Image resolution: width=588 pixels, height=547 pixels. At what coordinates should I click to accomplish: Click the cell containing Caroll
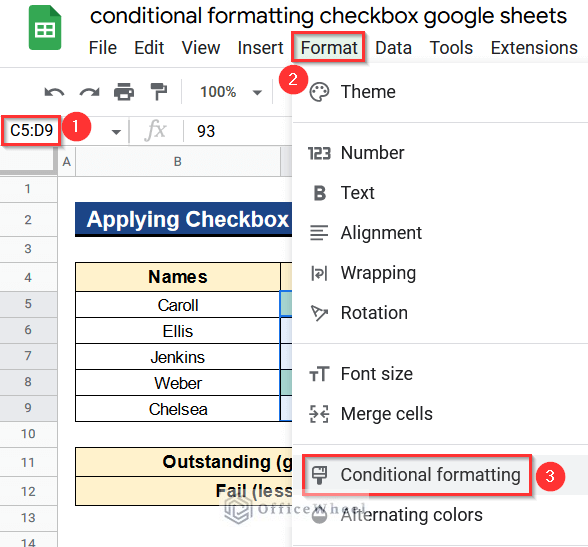(x=178, y=305)
